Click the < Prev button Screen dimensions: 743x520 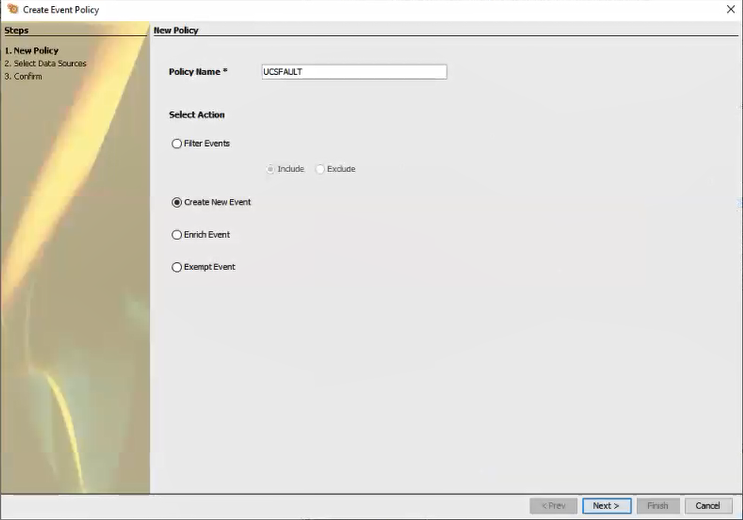point(553,506)
